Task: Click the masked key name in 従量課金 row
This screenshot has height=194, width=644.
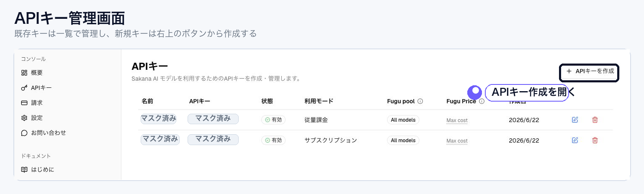Action: pyautogui.click(x=159, y=119)
